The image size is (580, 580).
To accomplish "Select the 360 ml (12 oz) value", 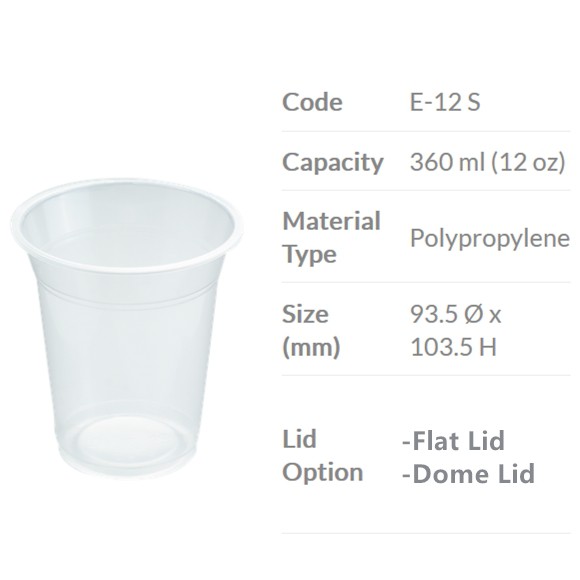I will (488, 162).
